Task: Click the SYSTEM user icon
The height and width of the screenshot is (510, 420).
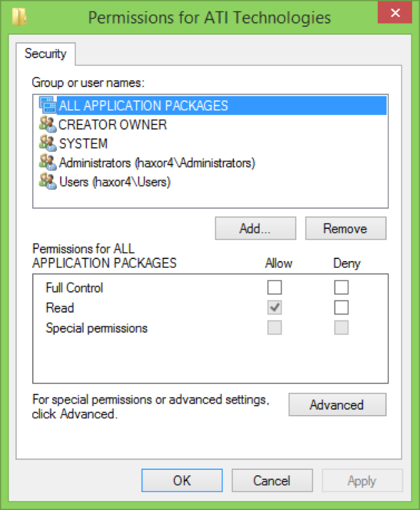Action: point(47,143)
